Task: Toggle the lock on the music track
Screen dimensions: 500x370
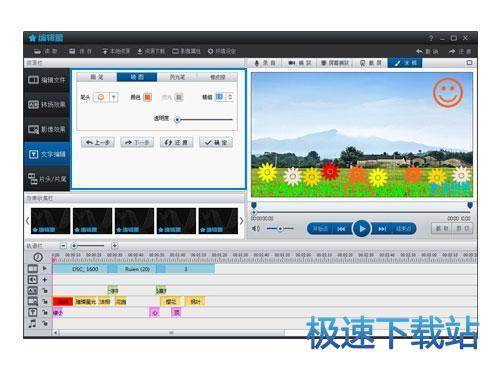Action: coord(45,323)
